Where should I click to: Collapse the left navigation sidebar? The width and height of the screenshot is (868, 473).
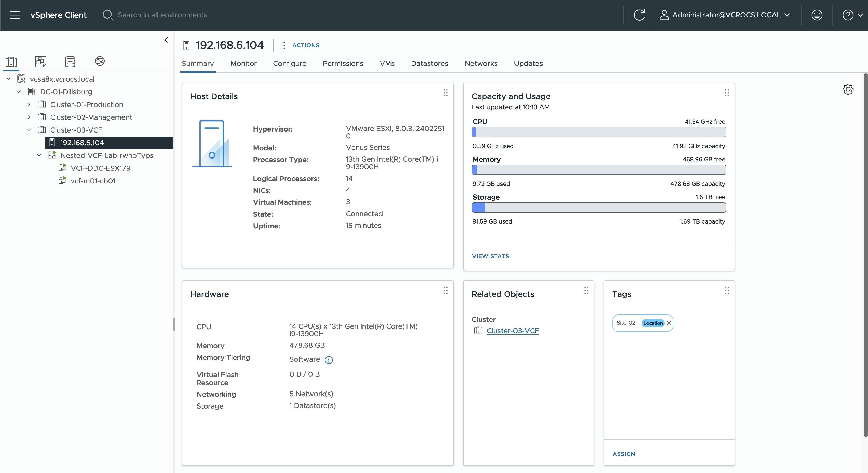coord(166,40)
